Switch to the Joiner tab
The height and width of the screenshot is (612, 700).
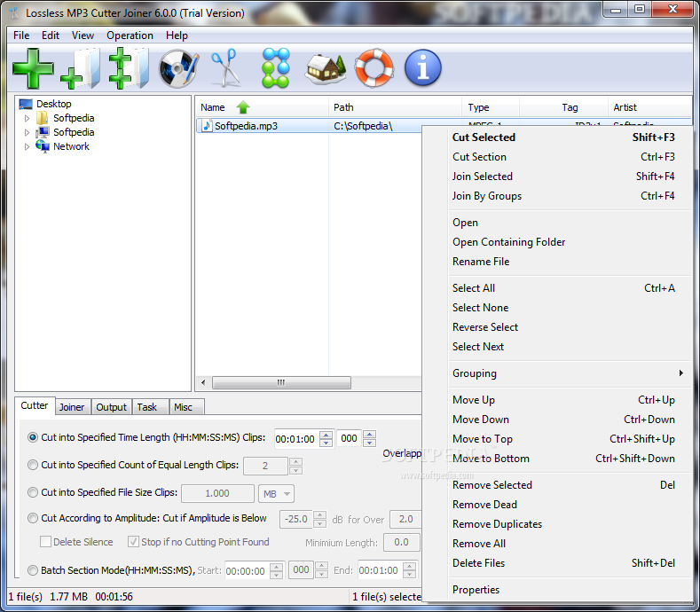72,407
